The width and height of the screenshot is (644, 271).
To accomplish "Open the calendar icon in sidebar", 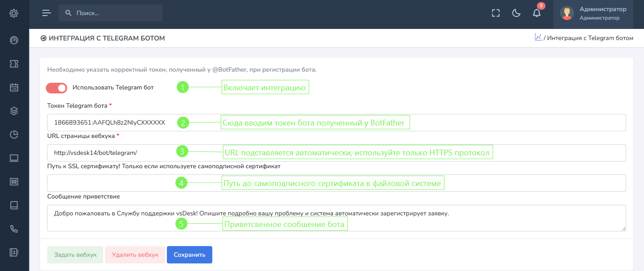I will pos(14,88).
